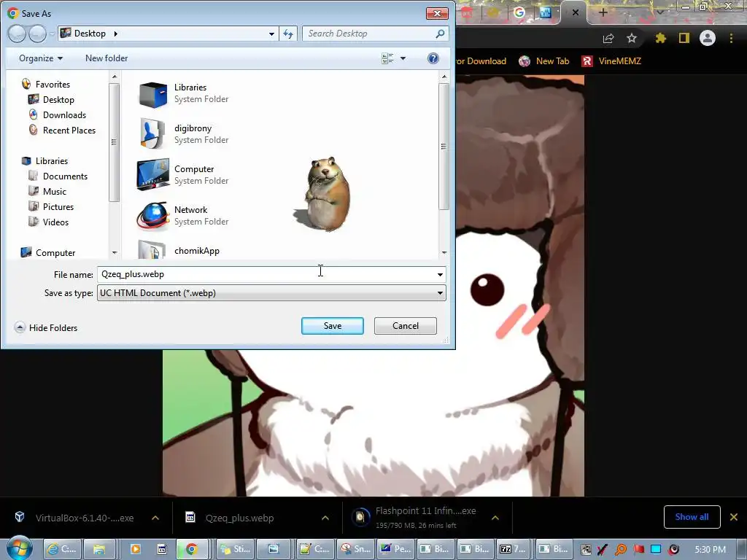The width and height of the screenshot is (747, 560).
Task: Select Downloads in navigation pane
Action: tap(64, 114)
